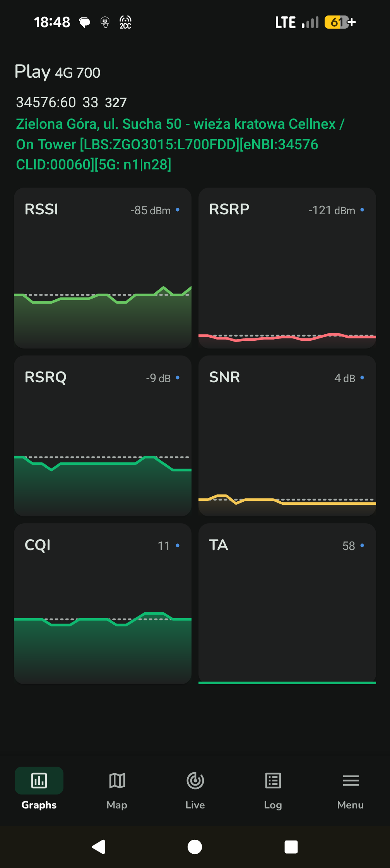Tap the recent apps square button
Viewport: 390px width, 868px height.
(x=291, y=847)
